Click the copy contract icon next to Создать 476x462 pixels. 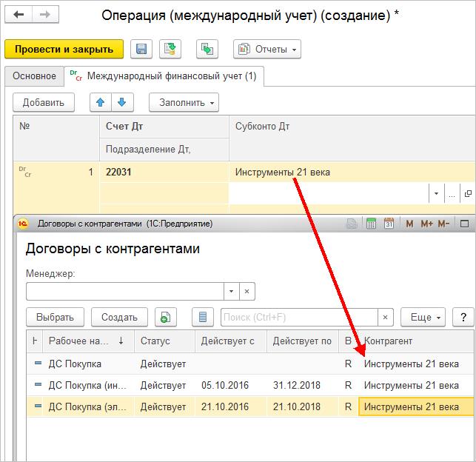tap(165, 317)
